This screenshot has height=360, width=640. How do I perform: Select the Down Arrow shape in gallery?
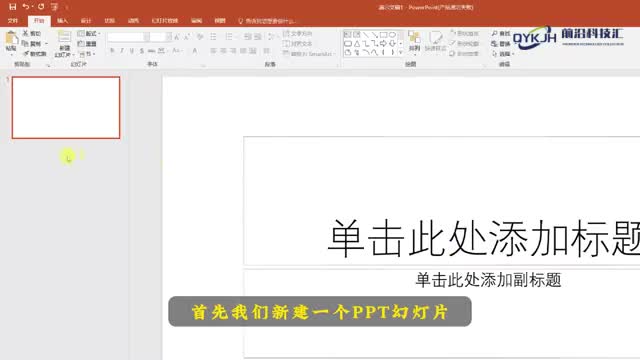coord(392,44)
